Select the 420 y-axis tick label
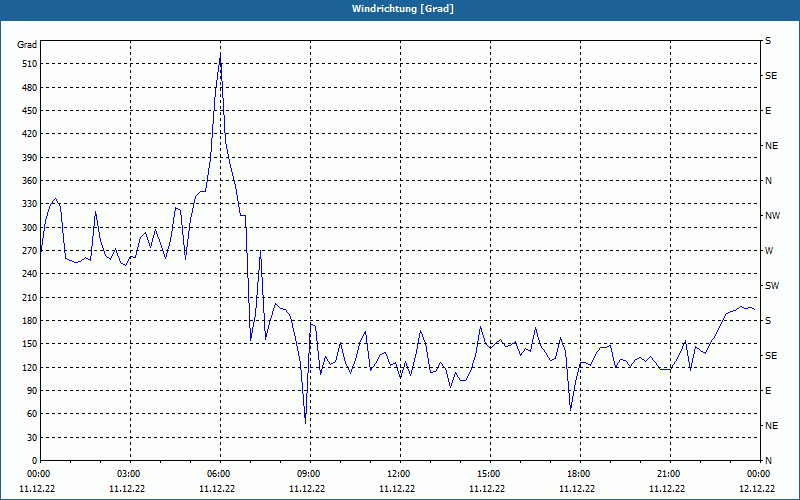The image size is (800, 500). tap(30, 134)
